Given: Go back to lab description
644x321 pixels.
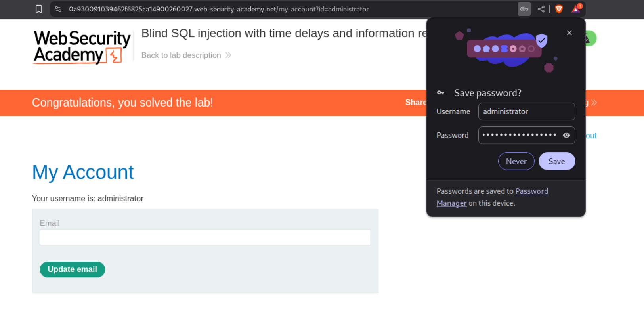Looking at the screenshot, I should [181, 55].
